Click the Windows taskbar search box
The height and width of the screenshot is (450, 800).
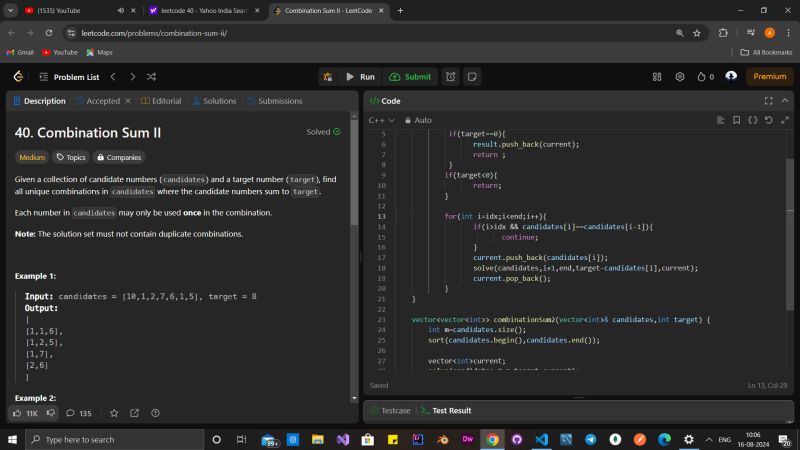tap(110, 439)
